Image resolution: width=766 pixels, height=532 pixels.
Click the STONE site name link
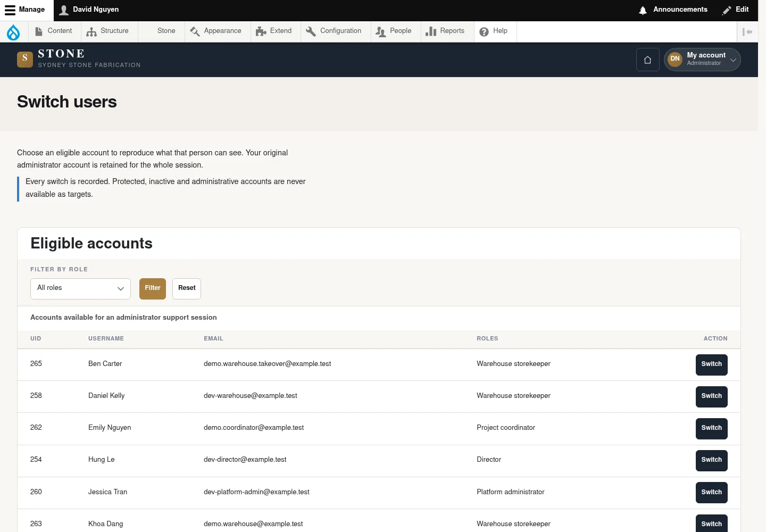pyautogui.click(x=61, y=54)
